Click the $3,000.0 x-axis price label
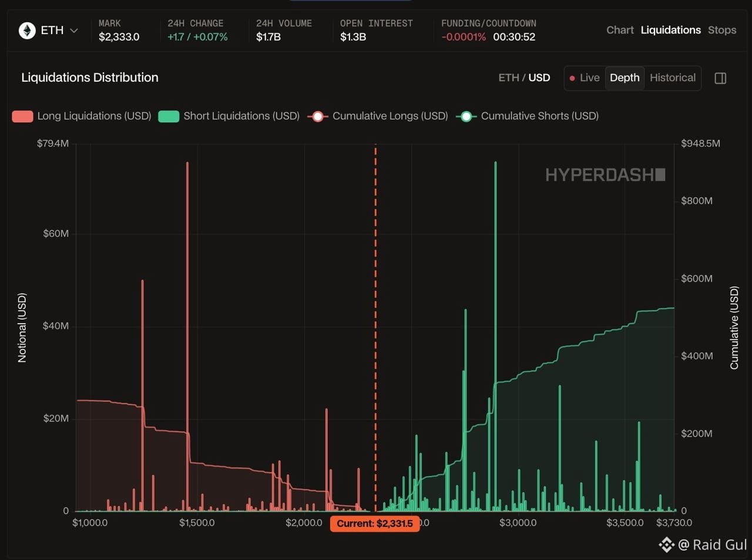Image resolution: width=752 pixels, height=560 pixels. coord(518,522)
